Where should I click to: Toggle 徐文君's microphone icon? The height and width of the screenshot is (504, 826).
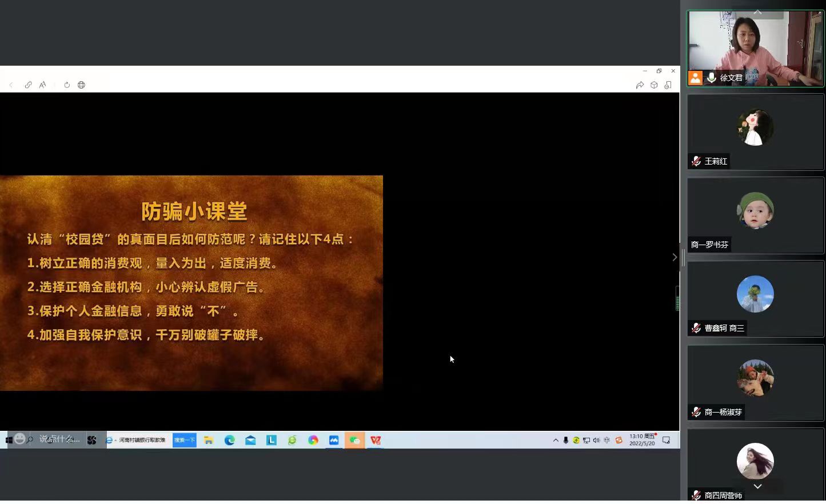712,78
